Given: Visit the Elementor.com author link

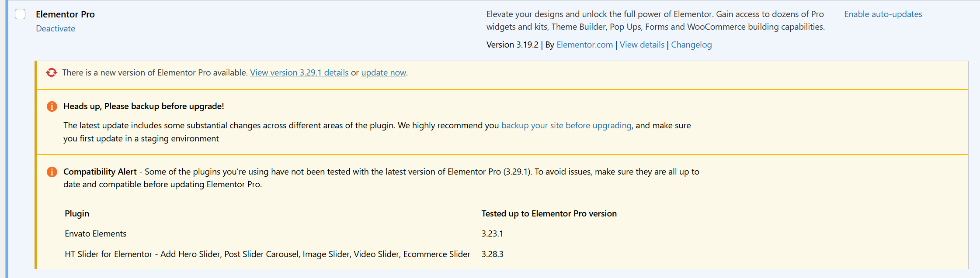Looking at the screenshot, I should pyautogui.click(x=584, y=45).
